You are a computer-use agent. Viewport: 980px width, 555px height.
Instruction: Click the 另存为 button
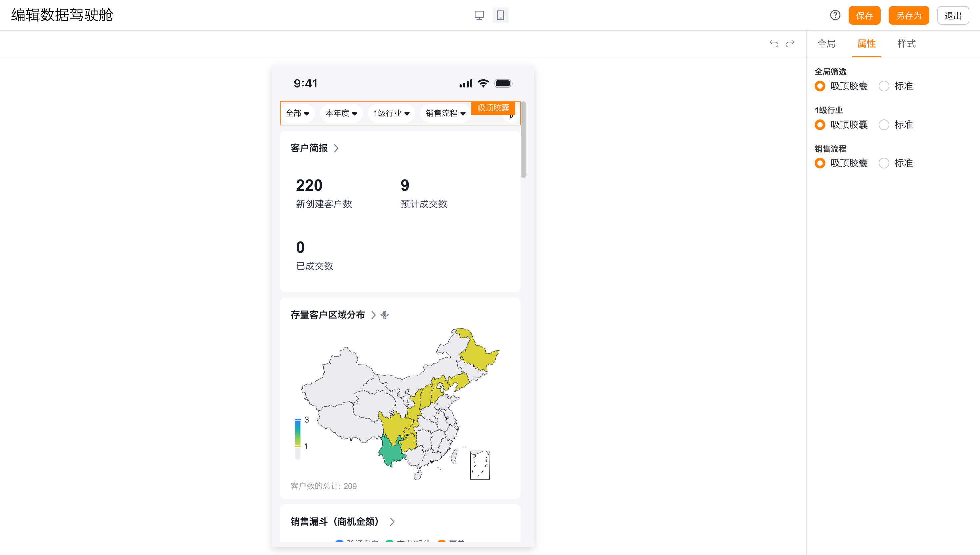click(x=908, y=16)
